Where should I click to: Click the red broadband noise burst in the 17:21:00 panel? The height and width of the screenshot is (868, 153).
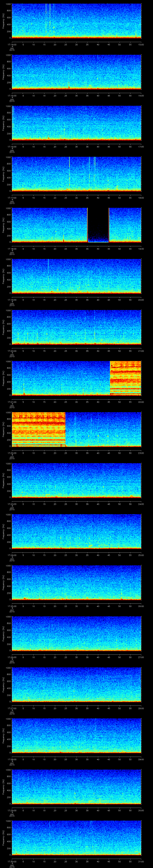126,378
